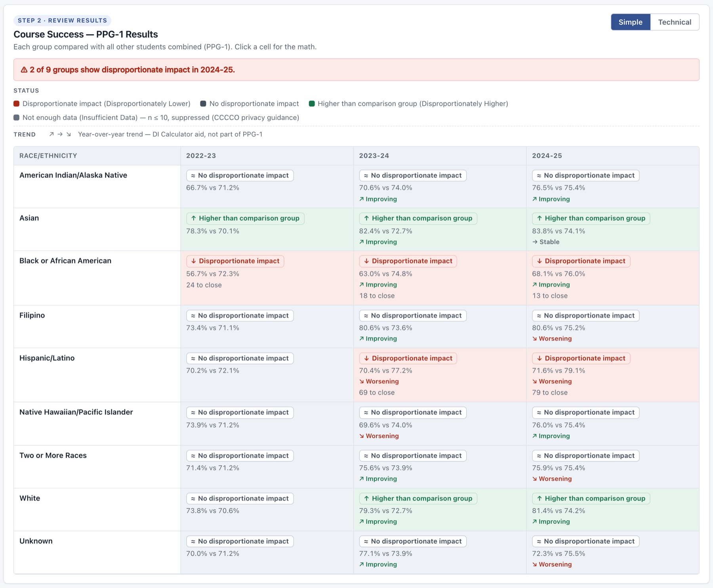Click Worsening trend for Filipino 2024-25

[552, 339]
